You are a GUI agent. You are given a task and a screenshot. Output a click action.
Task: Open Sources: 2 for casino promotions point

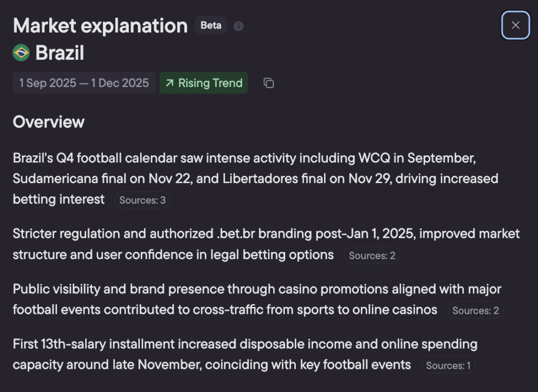coord(475,310)
